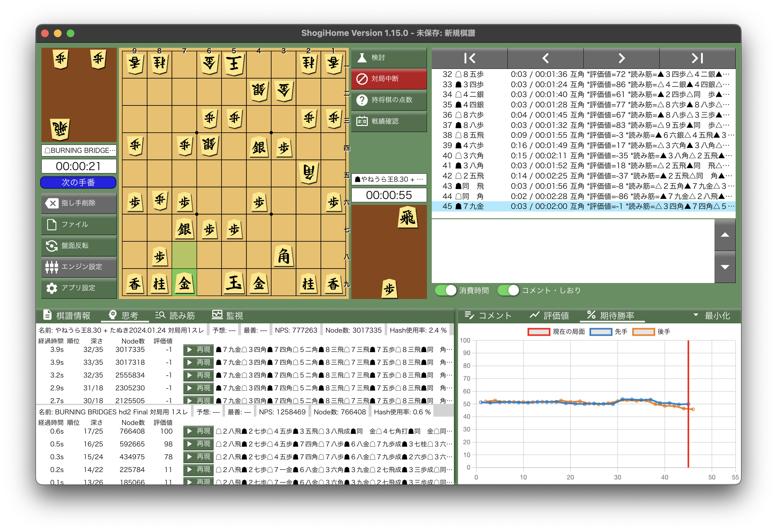Minimize the bottom panel with 最小化
Viewport: 777px width, 532px height.
coord(712,315)
